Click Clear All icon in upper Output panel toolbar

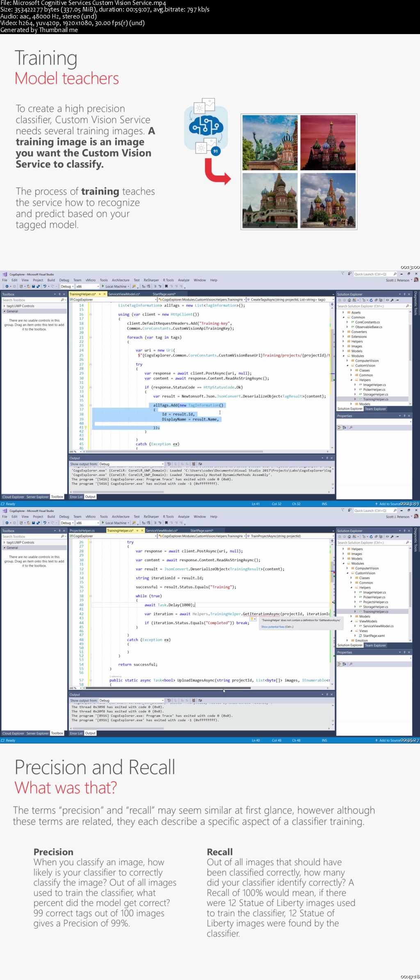tap(194, 464)
